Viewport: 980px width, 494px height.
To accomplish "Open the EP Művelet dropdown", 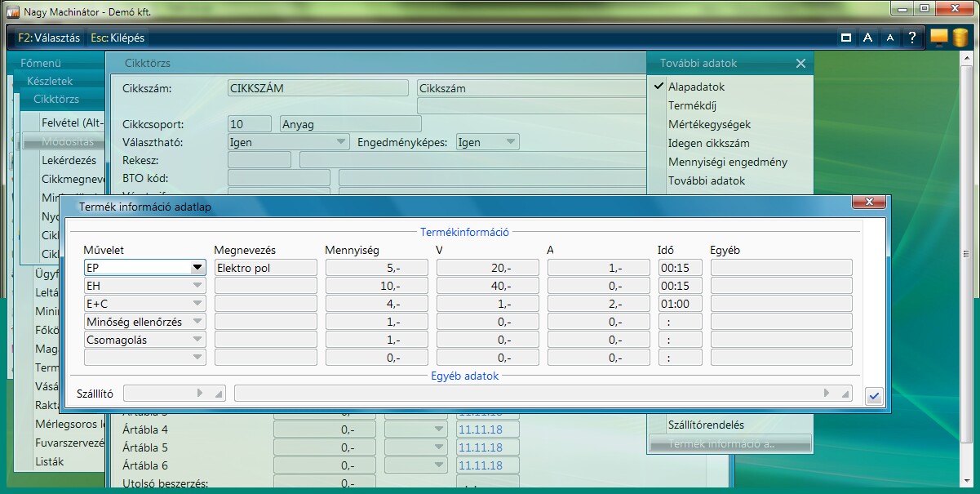I will point(197,267).
